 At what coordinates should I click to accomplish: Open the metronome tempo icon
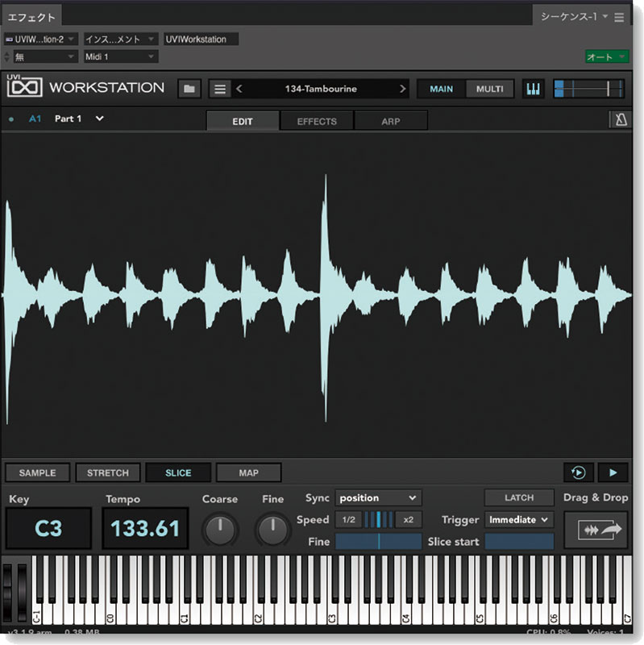point(621,119)
